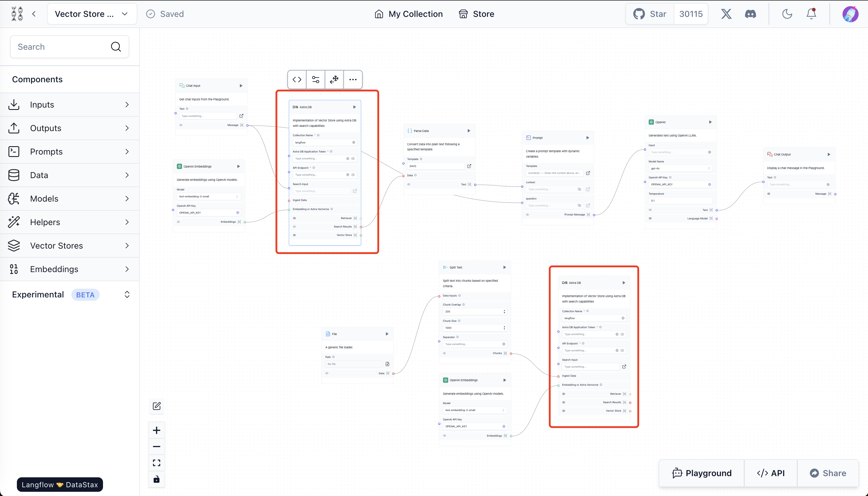The width and height of the screenshot is (868, 496).
Task: Toggle the Experimental BETA section
Action: tap(127, 295)
